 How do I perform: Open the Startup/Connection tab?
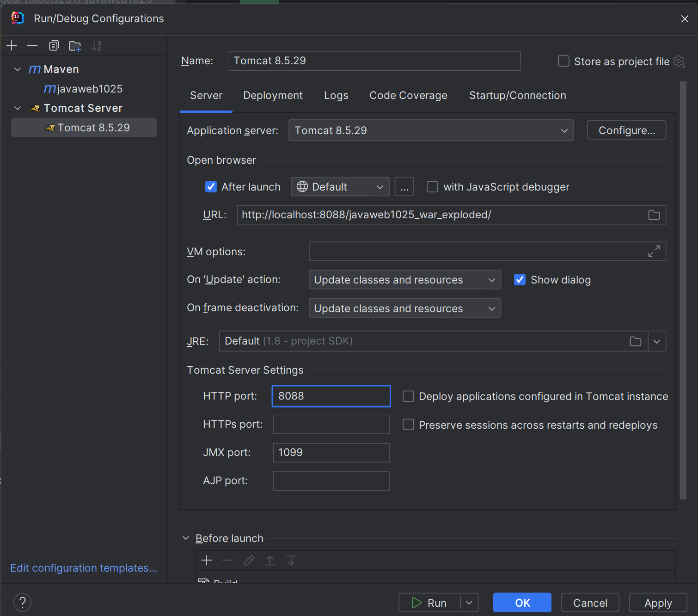click(x=518, y=95)
